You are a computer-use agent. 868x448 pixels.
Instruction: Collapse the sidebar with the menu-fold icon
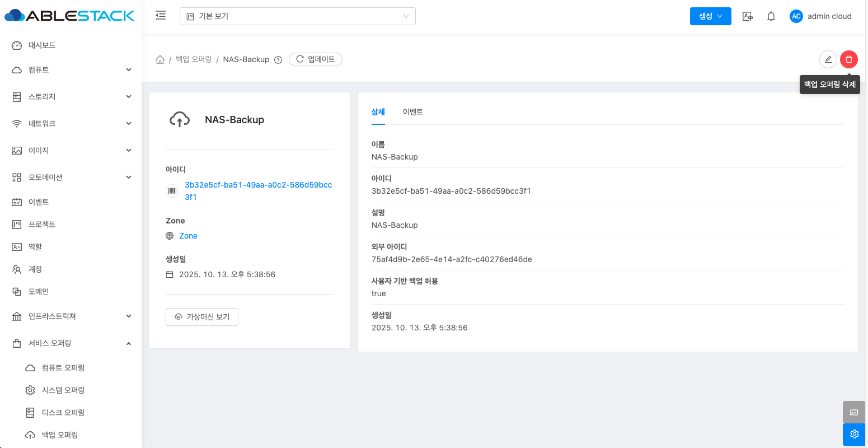[161, 16]
